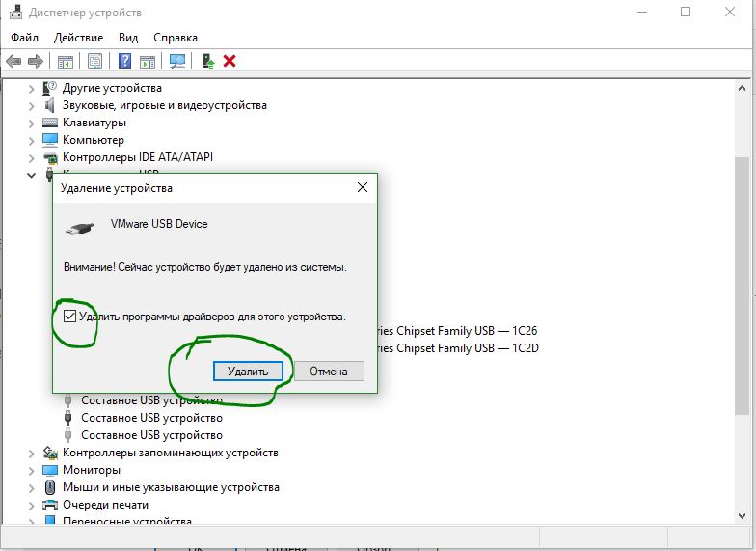Image resolution: width=756 pixels, height=551 pixels.
Task: Collapse the USB controllers node
Action: coord(31,175)
